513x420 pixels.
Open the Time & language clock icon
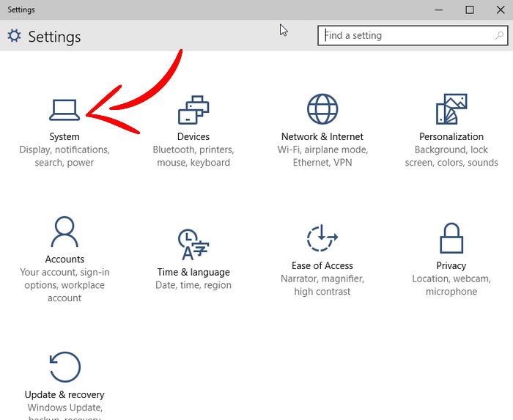click(x=193, y=244)
